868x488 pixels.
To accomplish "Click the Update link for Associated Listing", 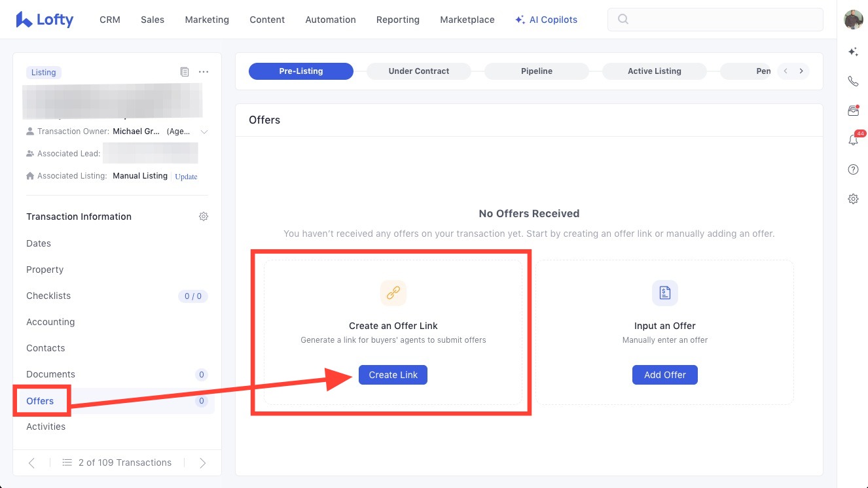I will pos(186,177).
